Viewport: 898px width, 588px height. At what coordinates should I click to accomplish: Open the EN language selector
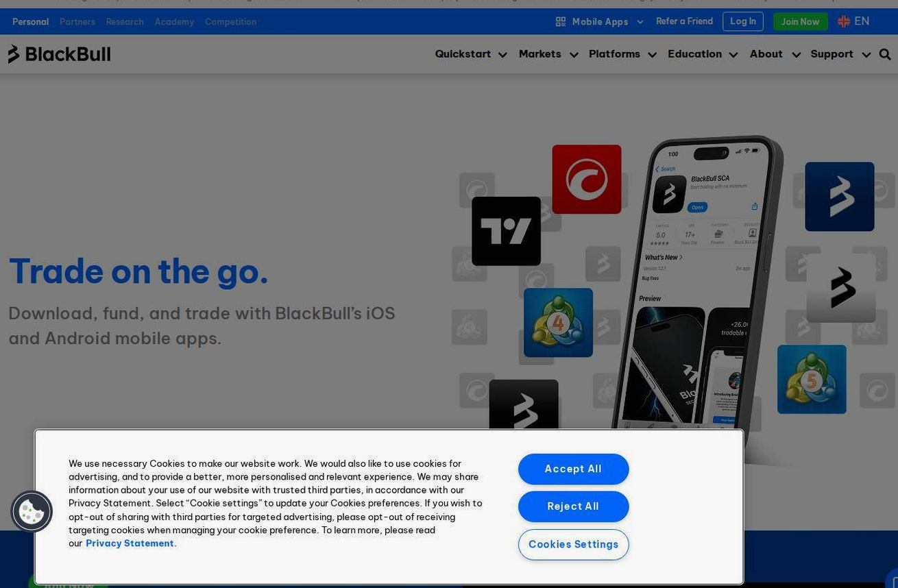click(853, 21)
